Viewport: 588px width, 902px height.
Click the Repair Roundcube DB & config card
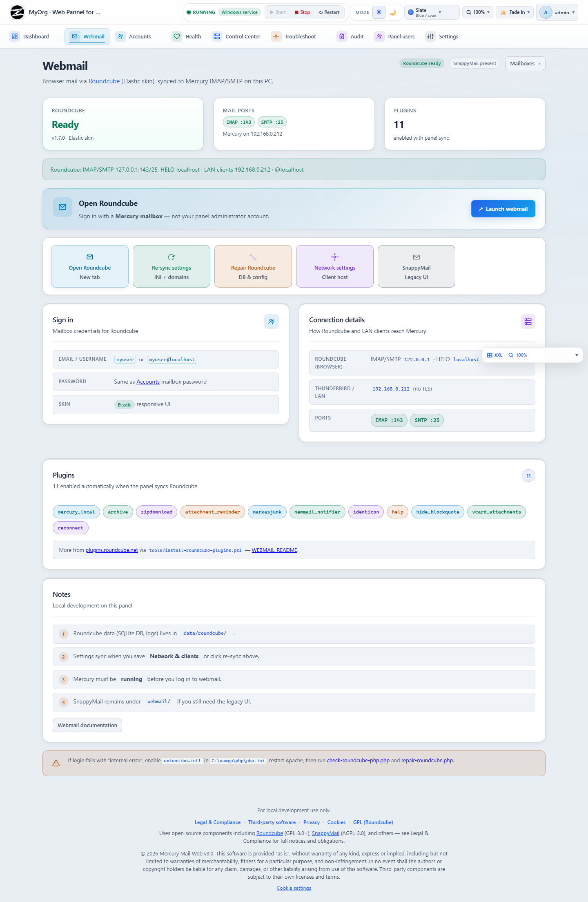tap(253, 266)
